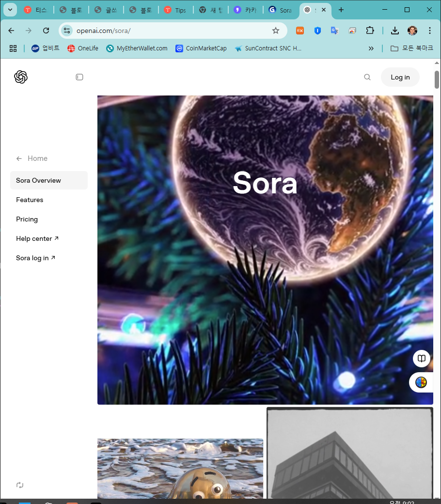441x504 pixels.
Task: Switch to the 새 탭 tab
Action: [x=210, y=10]
